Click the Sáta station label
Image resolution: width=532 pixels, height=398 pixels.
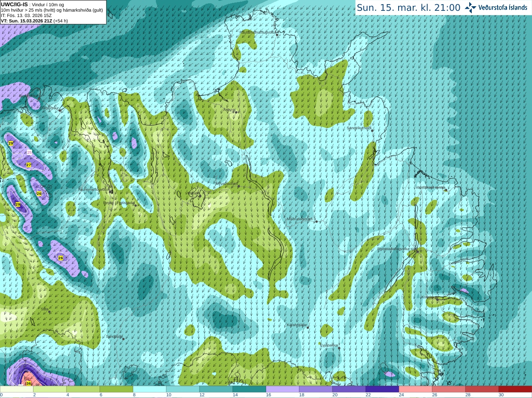click(x=44, y=309)
